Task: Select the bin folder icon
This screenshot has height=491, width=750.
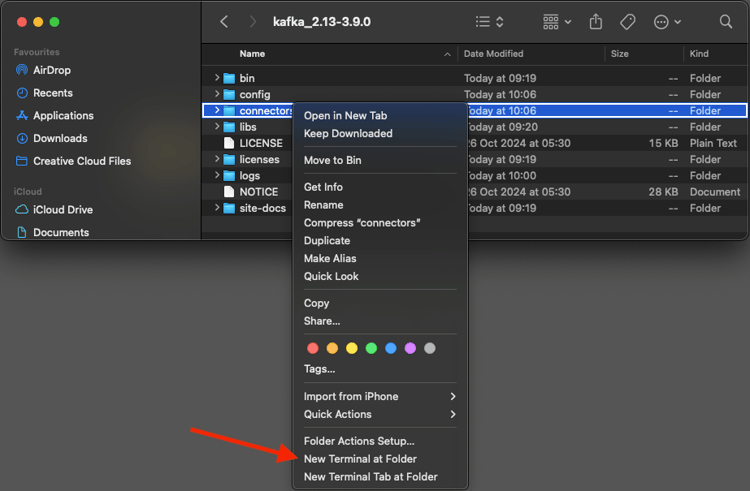Action: click(x=230, y=78)
